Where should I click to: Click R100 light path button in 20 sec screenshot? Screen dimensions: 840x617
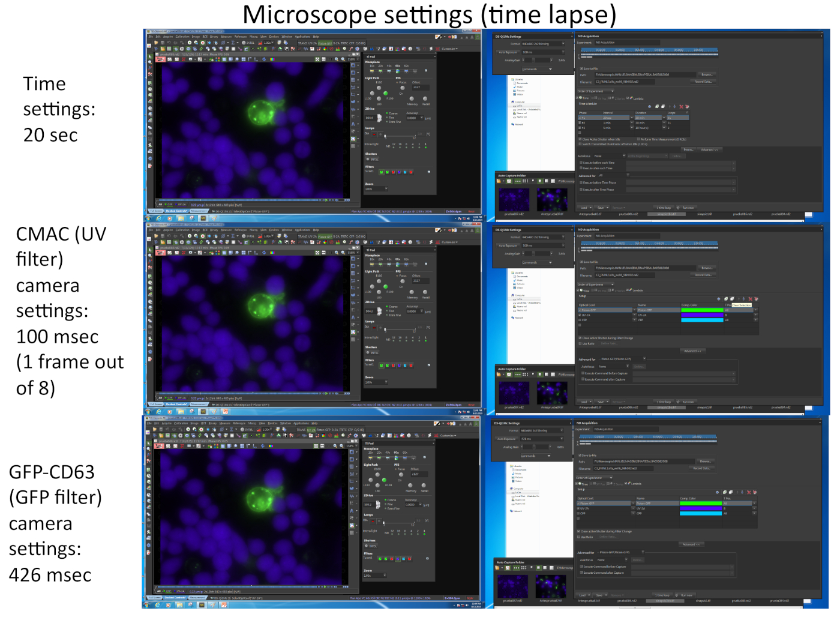point(385,93)
